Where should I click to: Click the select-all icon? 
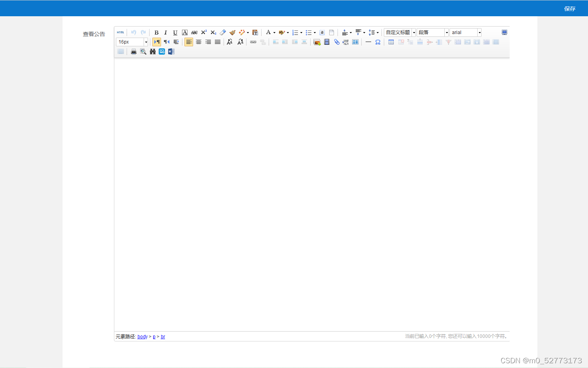click(x=322, y=32)
